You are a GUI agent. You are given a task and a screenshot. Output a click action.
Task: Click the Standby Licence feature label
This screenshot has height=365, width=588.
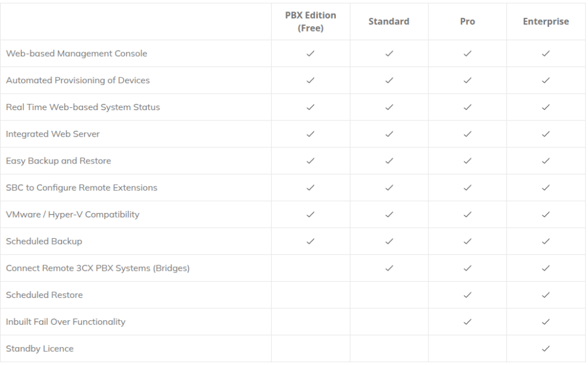click(40, 348)
